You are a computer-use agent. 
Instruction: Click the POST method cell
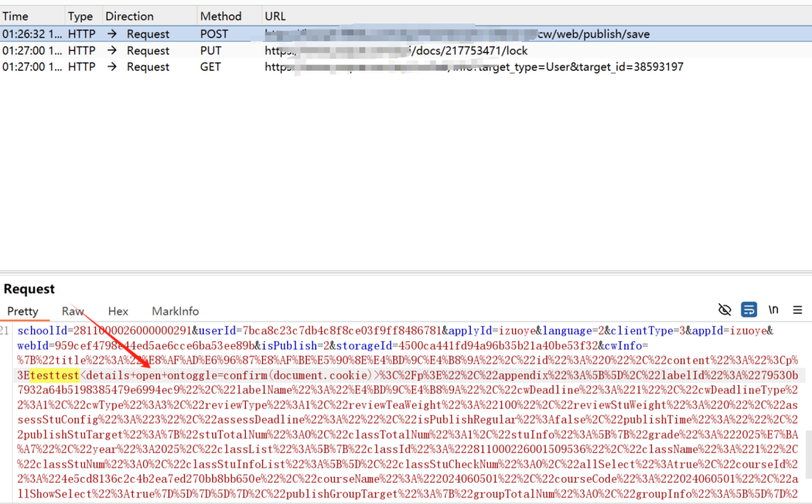coord(214,34)
